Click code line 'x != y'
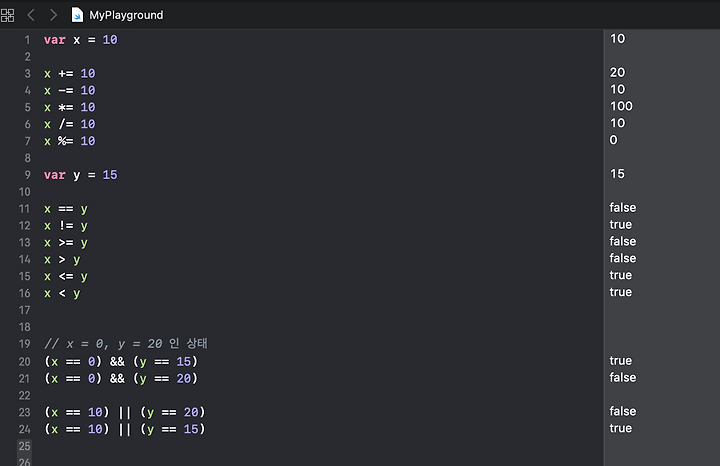 (66, 226)
